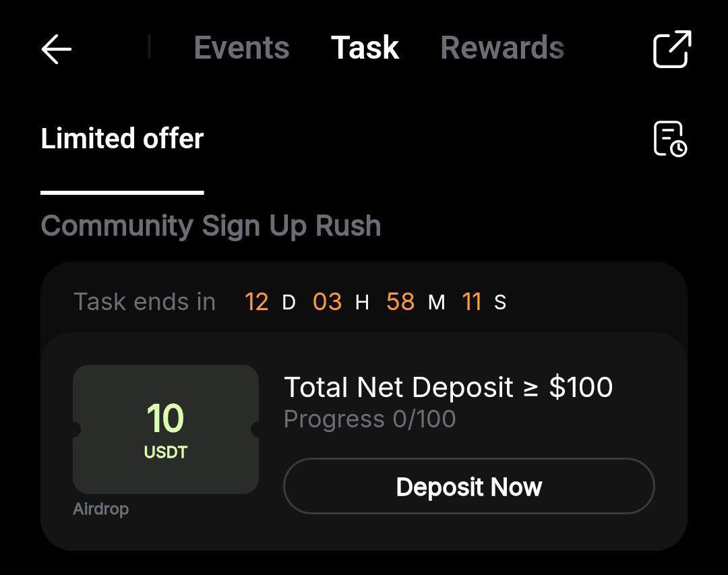Click the partially hidden tab left of Events
This screenshot has height=575, width=728.
148,49
